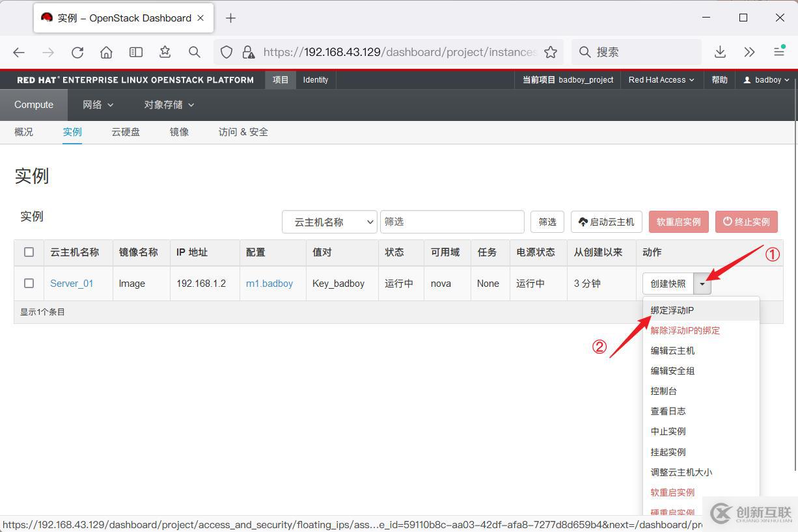
Task: Click the 启动云主机 button
Action: (606, 222)
